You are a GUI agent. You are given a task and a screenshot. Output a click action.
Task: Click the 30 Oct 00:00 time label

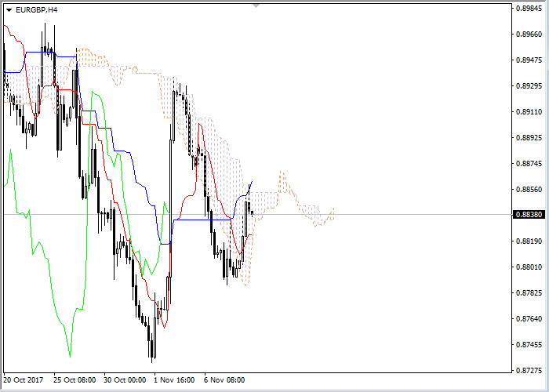[x=125, y=380]
